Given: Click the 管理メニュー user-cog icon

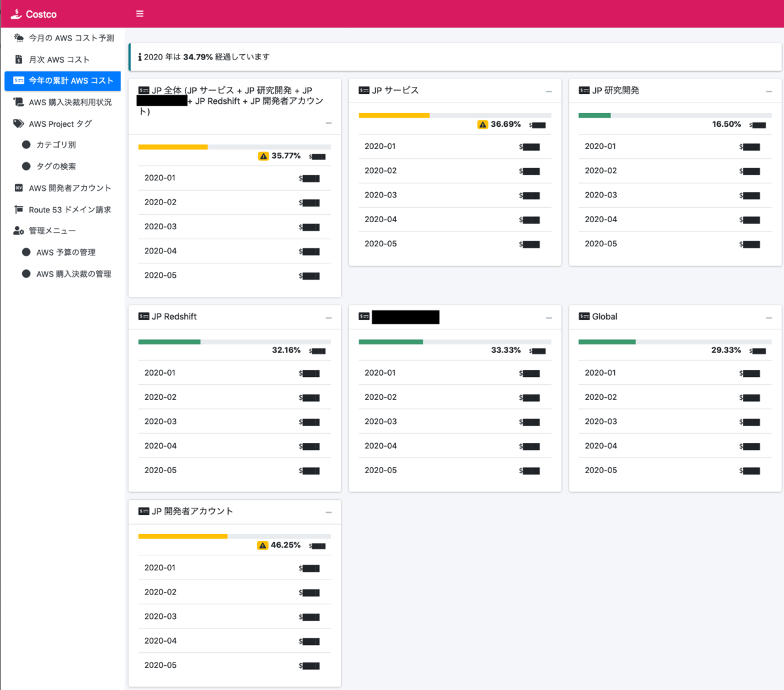Looking at the screenshot, I should [x=19, y=231].
